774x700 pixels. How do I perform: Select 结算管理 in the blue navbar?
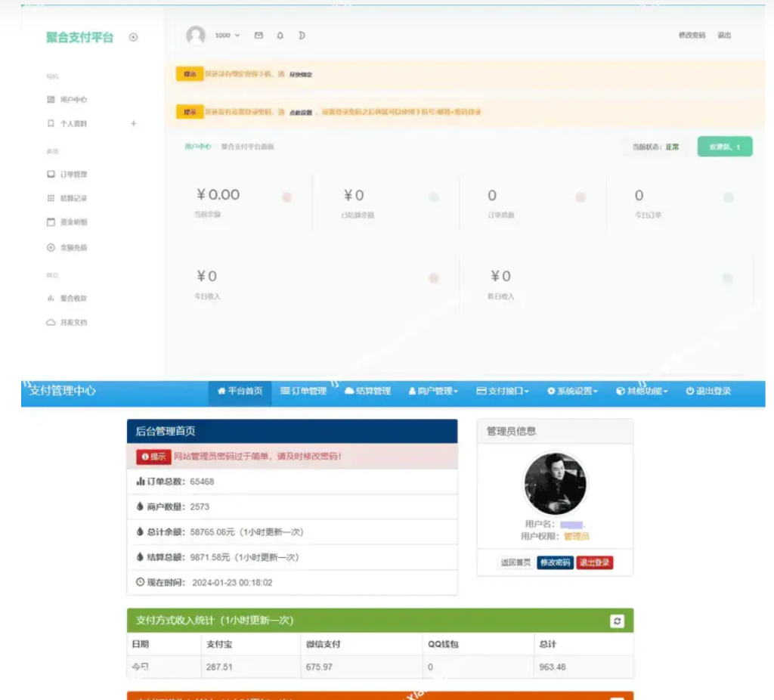coord(367,391)
